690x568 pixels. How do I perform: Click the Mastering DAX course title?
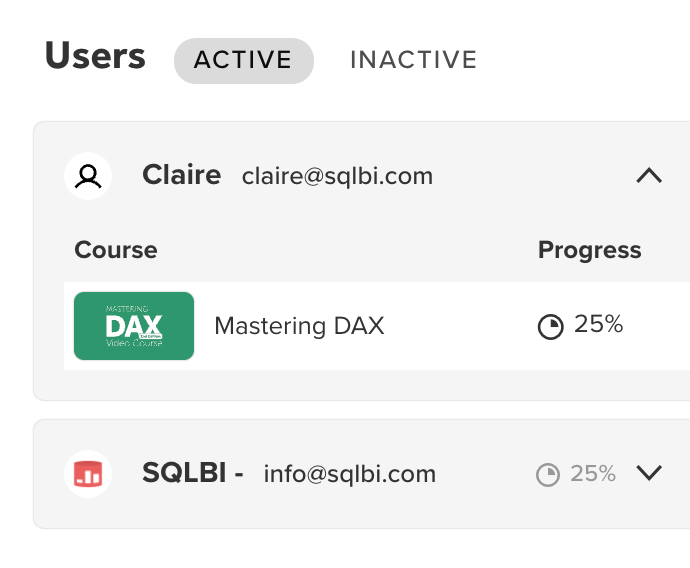(x=299, y=326)
